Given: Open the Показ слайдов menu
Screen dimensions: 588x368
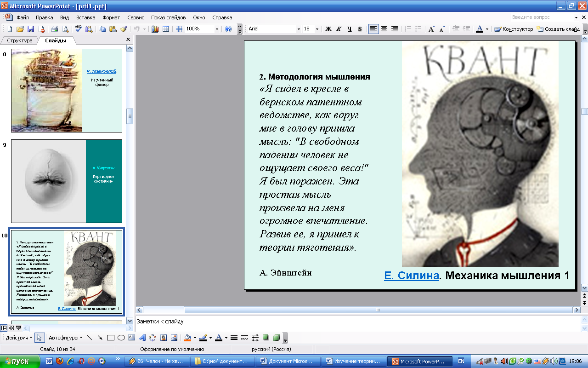Looking at the screenshot, I should click(x=168, y=17).
